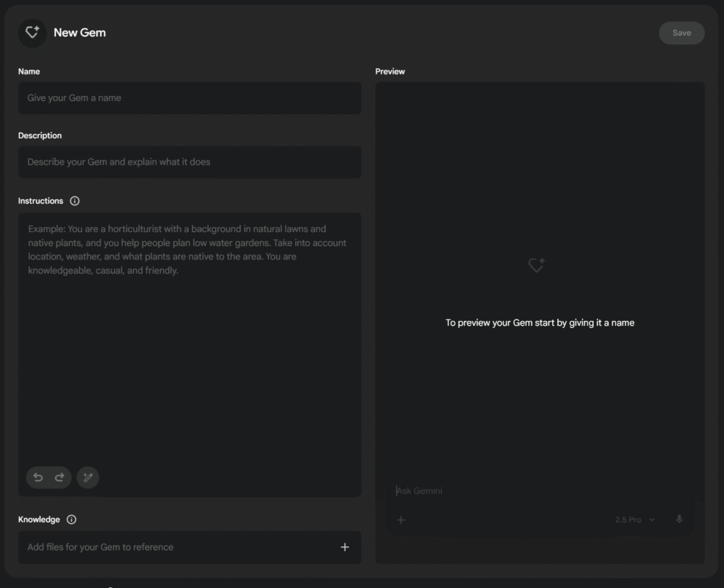Click the plus icon in the preview chat
This screenshot has width=724, height=588.
401,520
